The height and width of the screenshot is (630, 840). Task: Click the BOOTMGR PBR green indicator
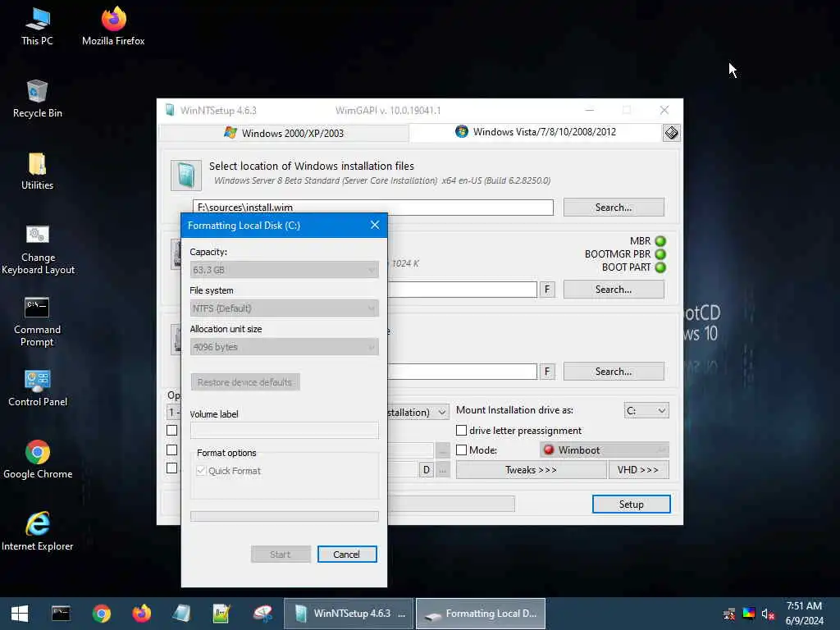tap(660, 254)
